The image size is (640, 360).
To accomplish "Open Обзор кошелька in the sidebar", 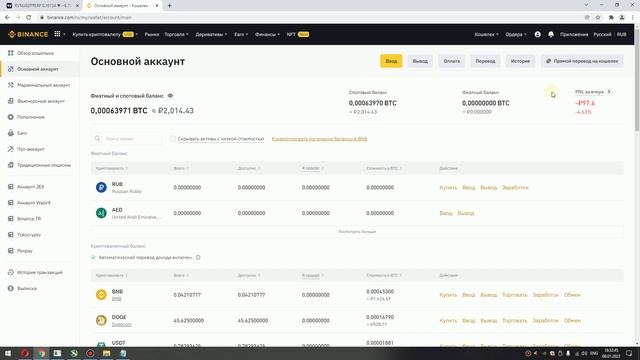I will [x=35, y=53].
